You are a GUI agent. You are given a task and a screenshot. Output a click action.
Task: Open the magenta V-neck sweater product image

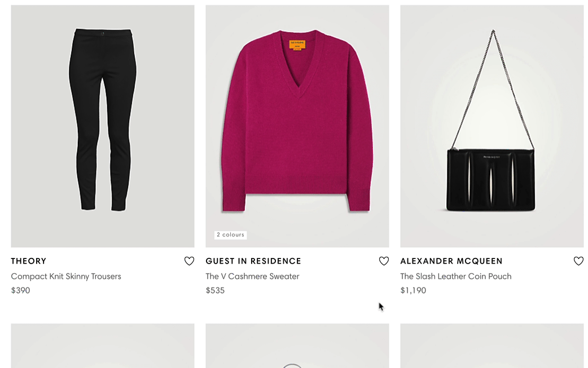click(x=297, y=126)
